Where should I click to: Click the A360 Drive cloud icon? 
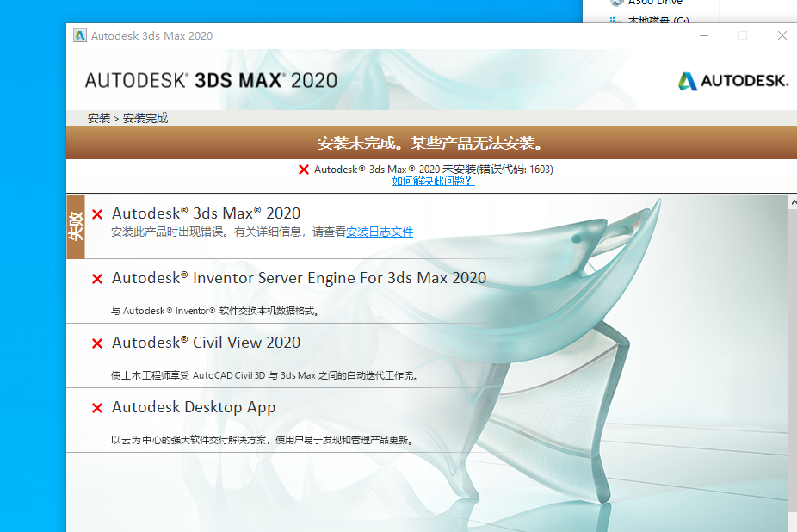click(x=616, y=3)
